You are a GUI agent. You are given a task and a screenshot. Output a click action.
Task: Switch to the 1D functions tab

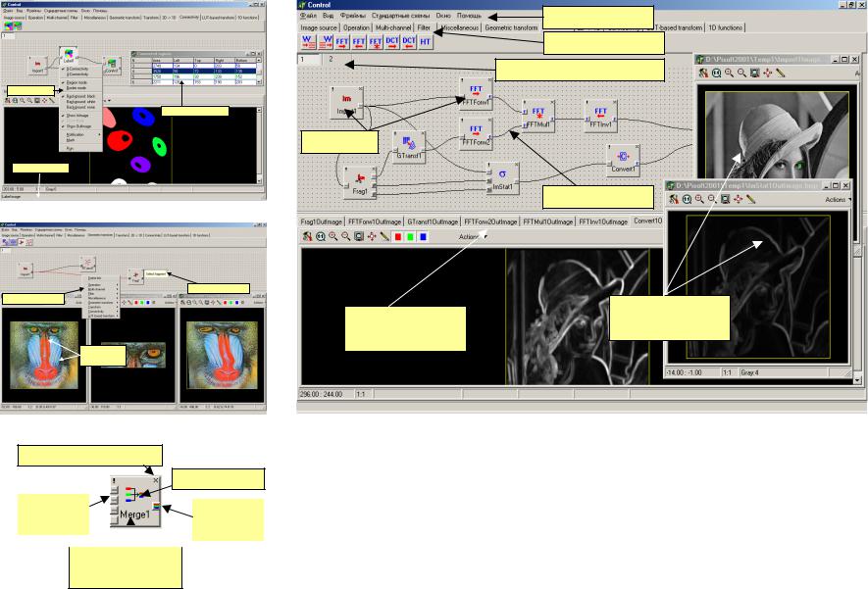click(726, 27)
